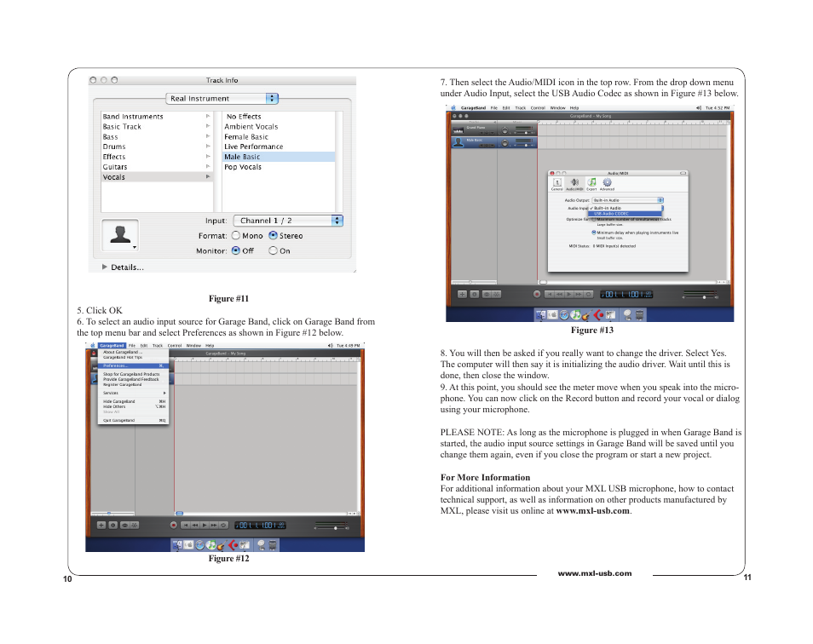Viewport: 813px width, 644px height.
Task: Click the arrow beside Guitars category
Action: (x=208, y=166)
